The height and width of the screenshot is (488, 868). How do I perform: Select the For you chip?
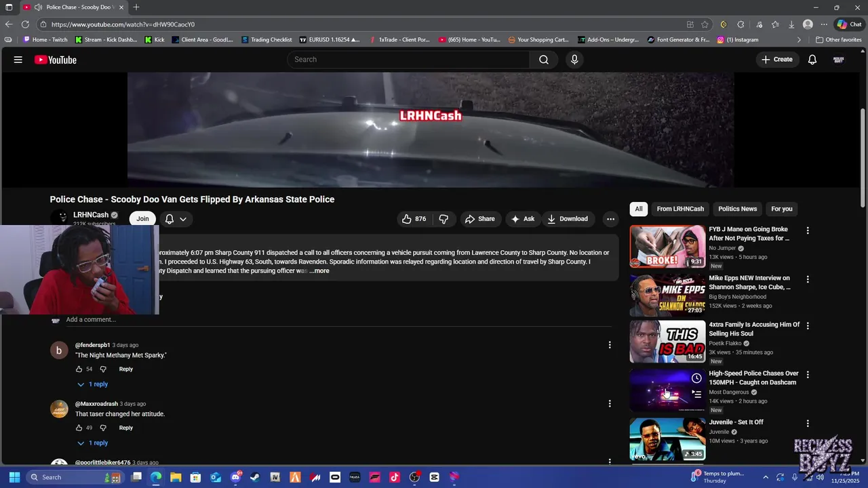point(782,209)
